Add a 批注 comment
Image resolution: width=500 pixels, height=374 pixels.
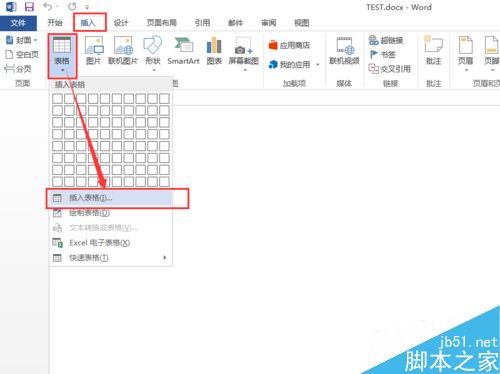[x=433, y=51]
